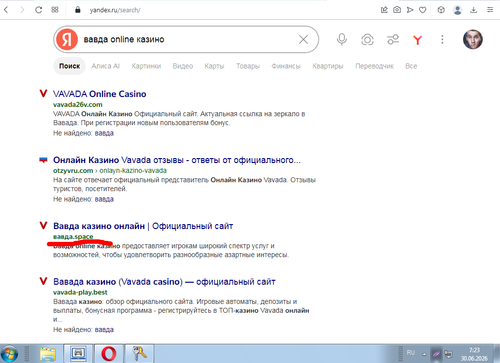Click the onlayn-kazino-vavada URL path

point(133,171)
